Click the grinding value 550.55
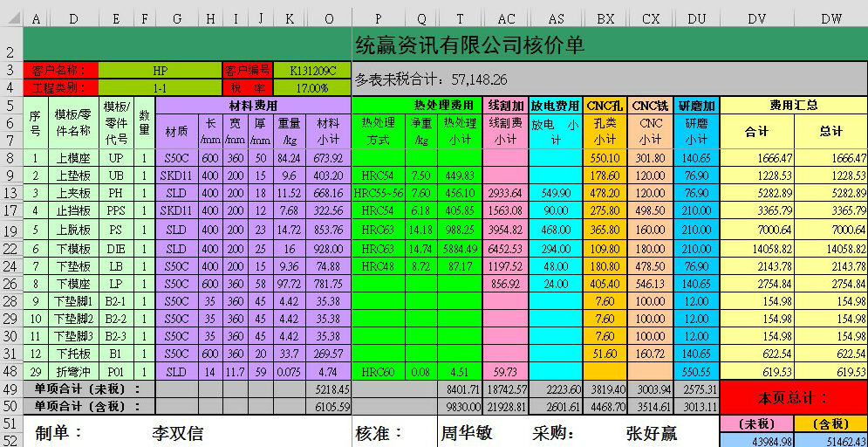The image size is (868, 447). coord(696,371)
